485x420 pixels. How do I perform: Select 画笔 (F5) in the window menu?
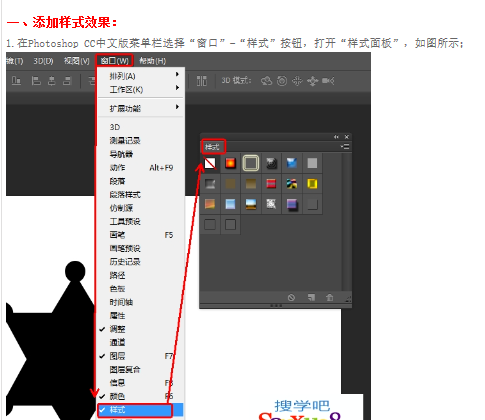click(140, 235)
